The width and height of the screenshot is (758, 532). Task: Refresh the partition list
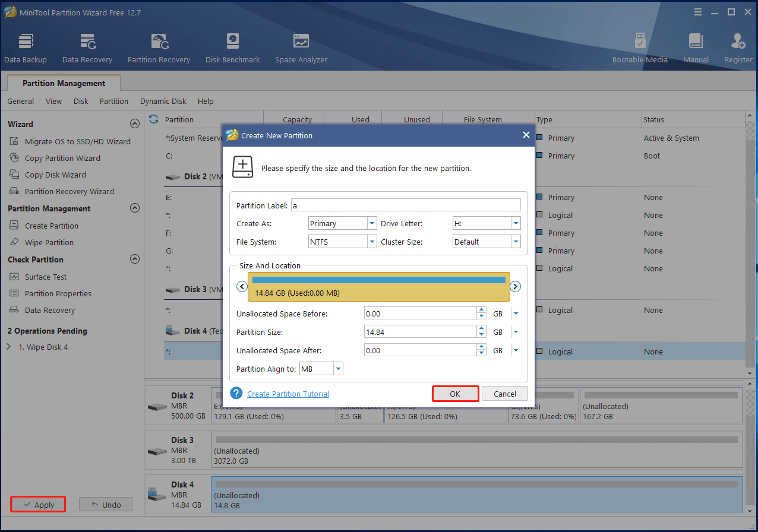point(154,119)
